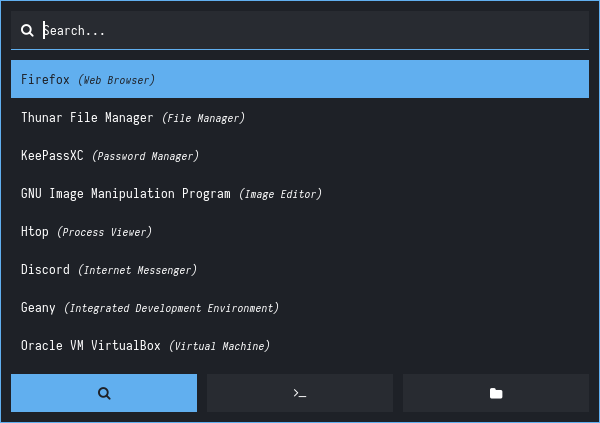Open the file browser mode folder tab

point(495,393)
